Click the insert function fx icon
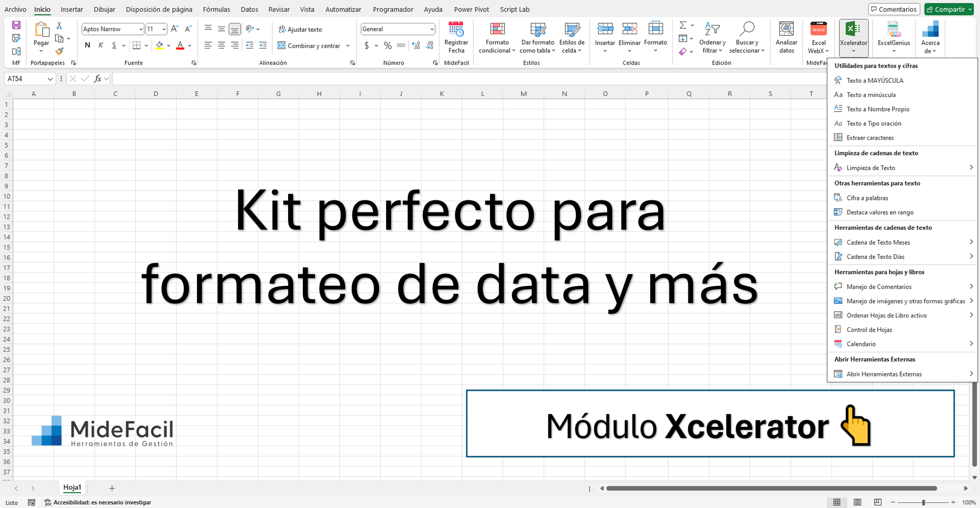This screenshot has height=508, width=980. coord(98,78)
